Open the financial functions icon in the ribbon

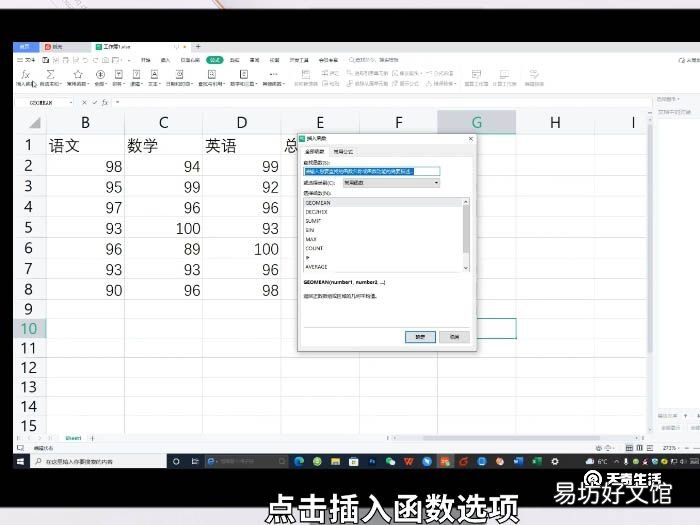pyautogui.click(x=100, y=74)
